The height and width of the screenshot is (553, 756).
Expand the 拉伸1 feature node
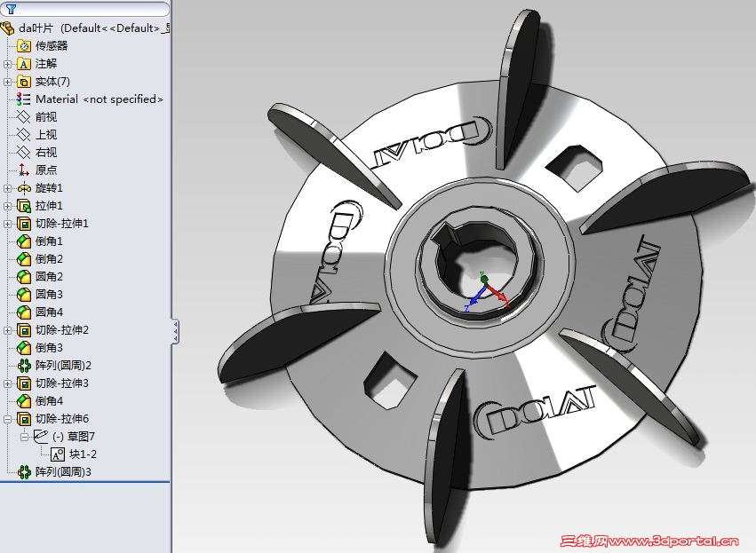7,206
